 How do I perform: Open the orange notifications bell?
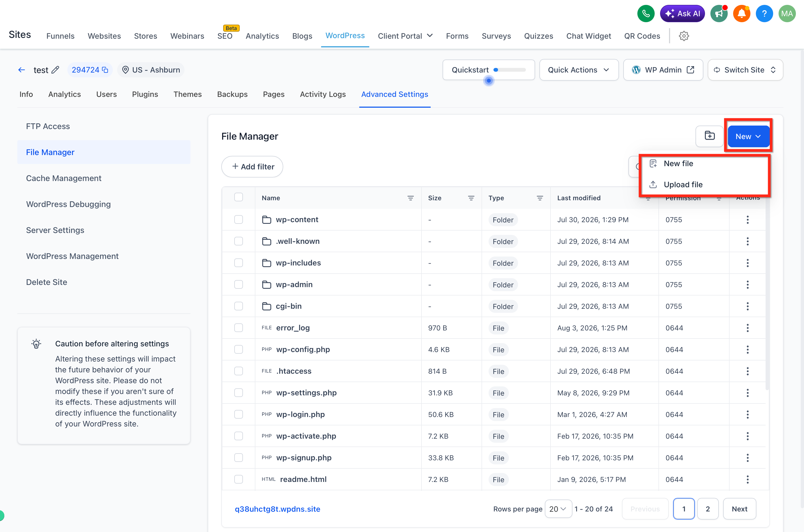[x=742, y=14]
